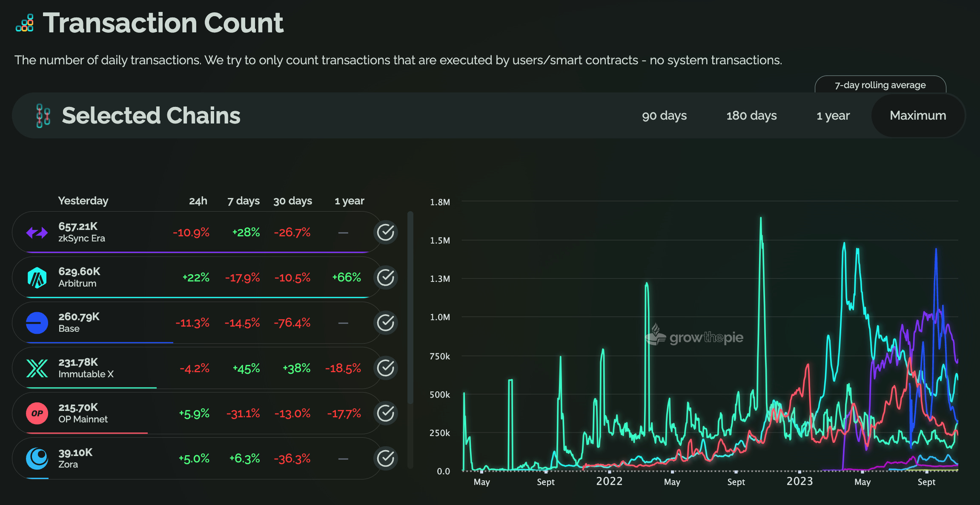
Task: Uncheck the Base chain checkmark
Action: 386,323
